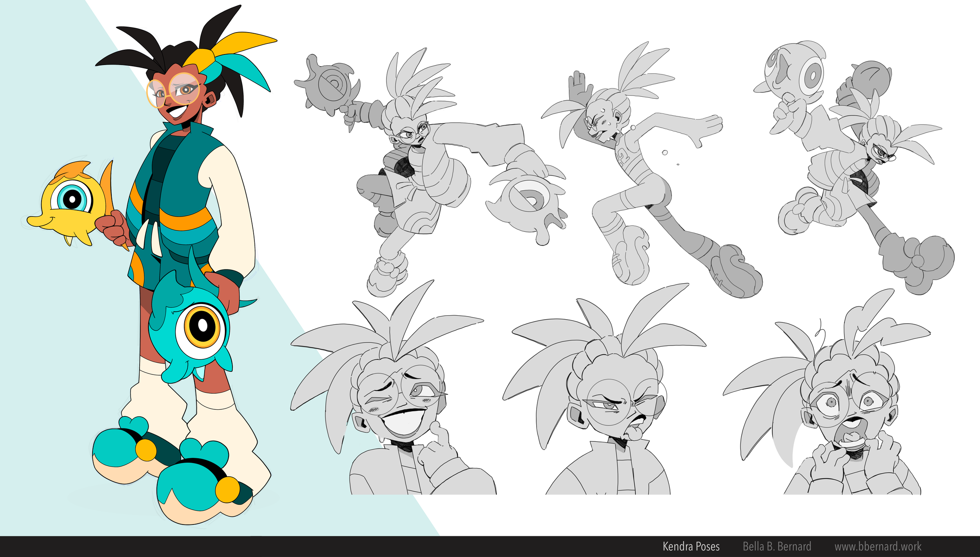
Task: Click the yellow ball on front teal shoe
Action: [227, 489]
